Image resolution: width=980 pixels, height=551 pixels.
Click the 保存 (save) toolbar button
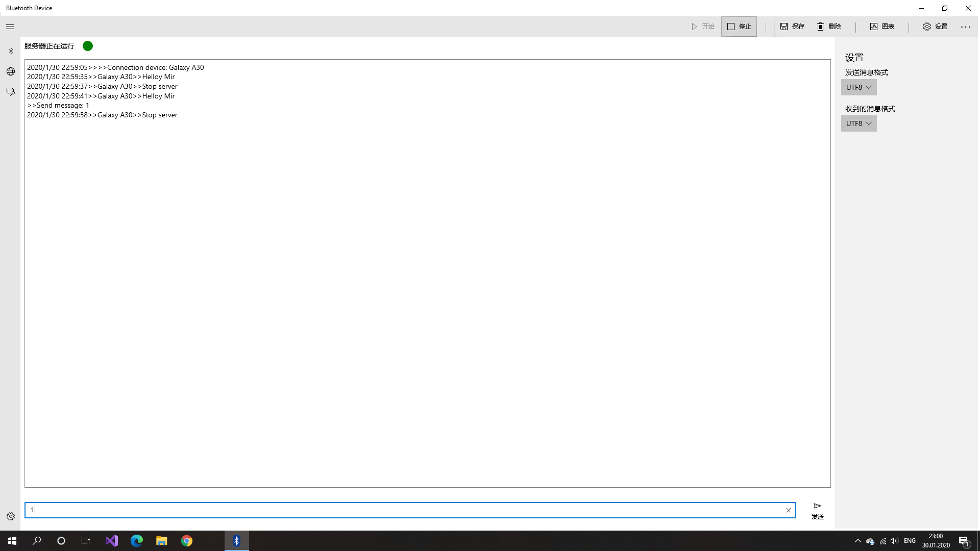point(792,27)
